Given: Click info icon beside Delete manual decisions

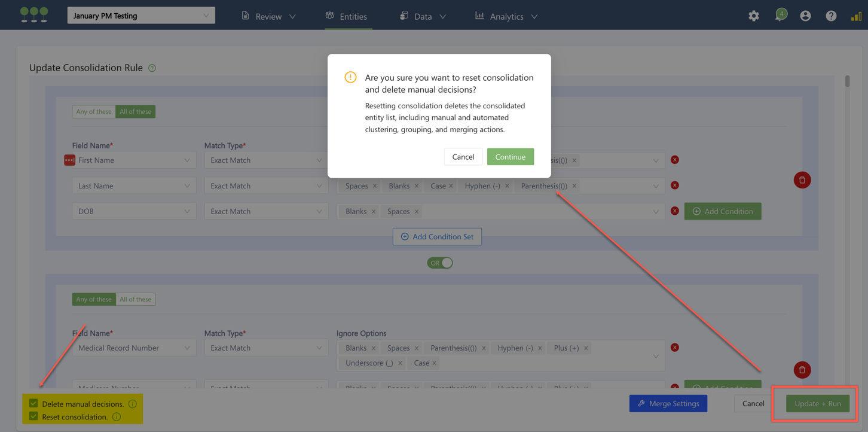Looking at the screenshot, I should point(133,404).
